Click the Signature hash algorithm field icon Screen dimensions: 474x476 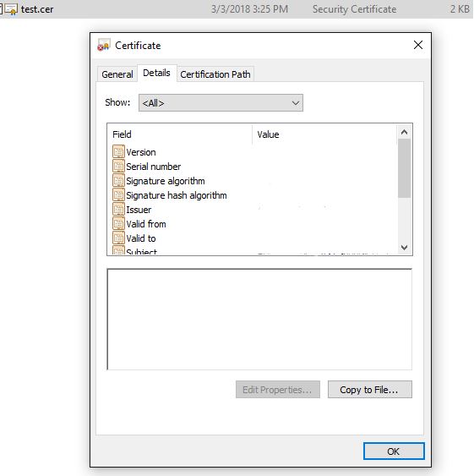point(118,195)
